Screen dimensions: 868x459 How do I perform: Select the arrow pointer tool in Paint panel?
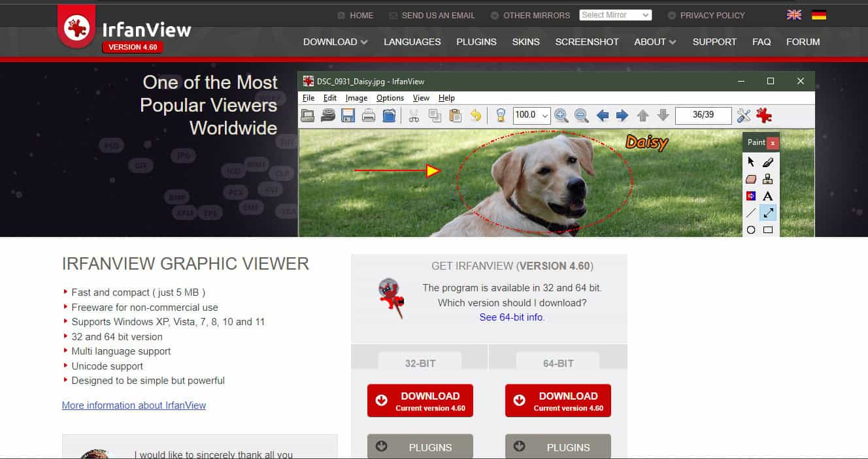(751, 162)
